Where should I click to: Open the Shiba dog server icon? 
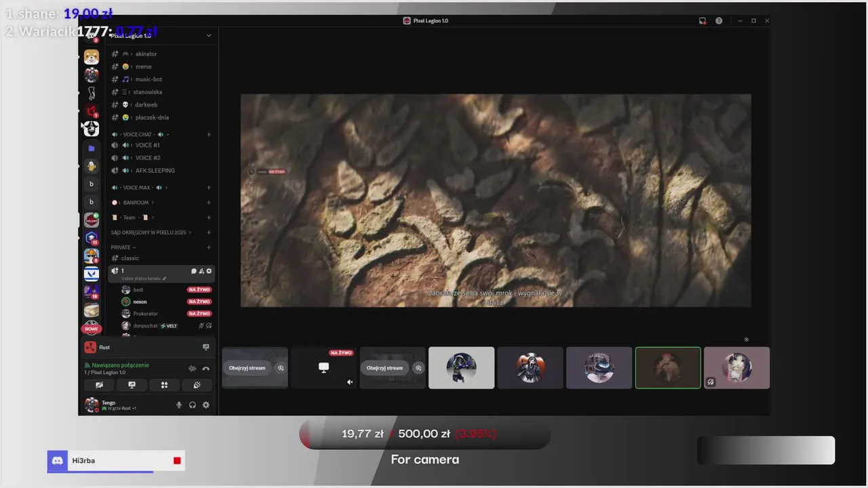(92, 56)
